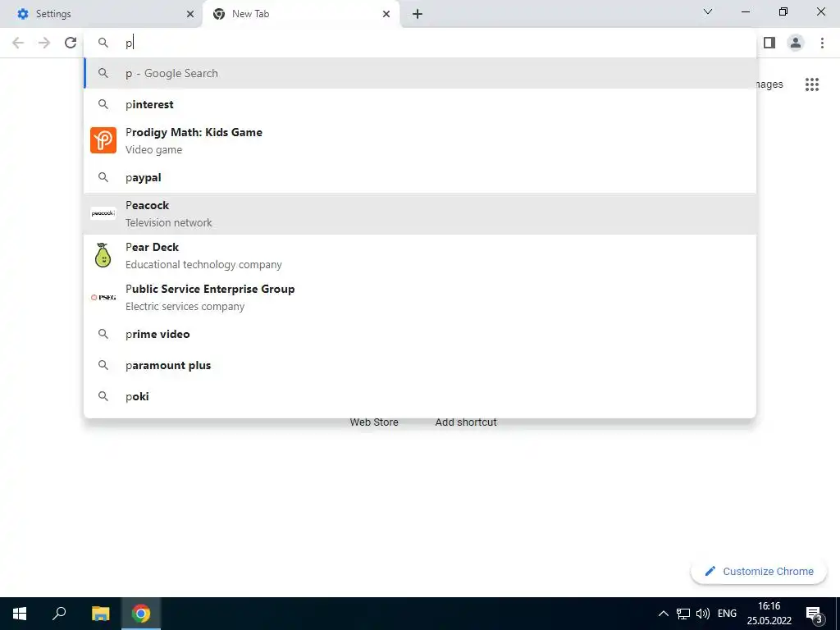The image size is (840, 630).
Task: Show hidden system tray icons
Action: [663, 614]
